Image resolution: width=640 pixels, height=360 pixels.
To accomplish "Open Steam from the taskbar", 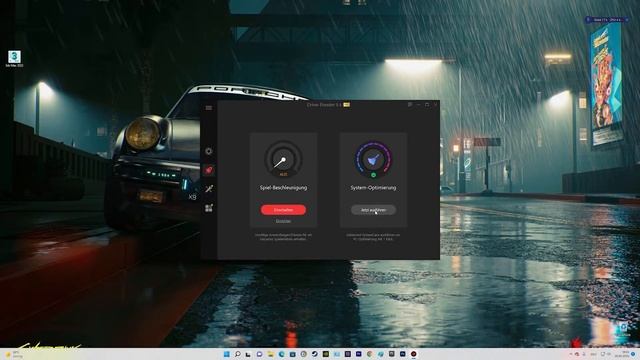I will pos(315,354).
